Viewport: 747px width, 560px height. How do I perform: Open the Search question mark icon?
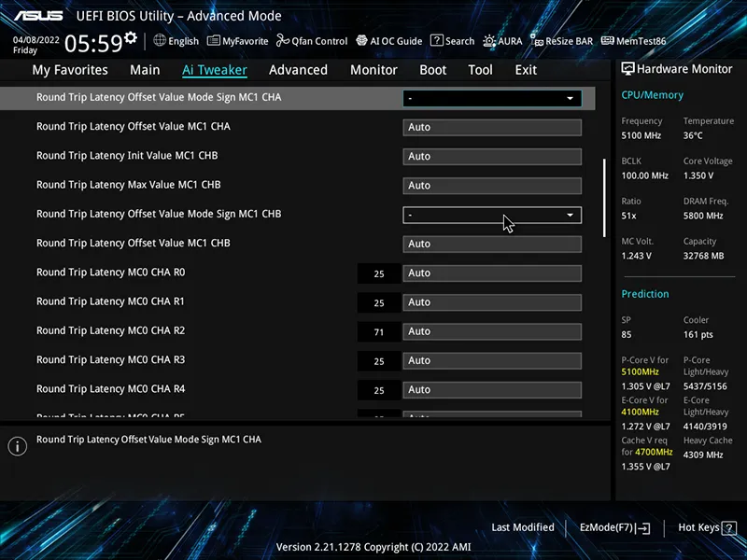pos(436,40)
